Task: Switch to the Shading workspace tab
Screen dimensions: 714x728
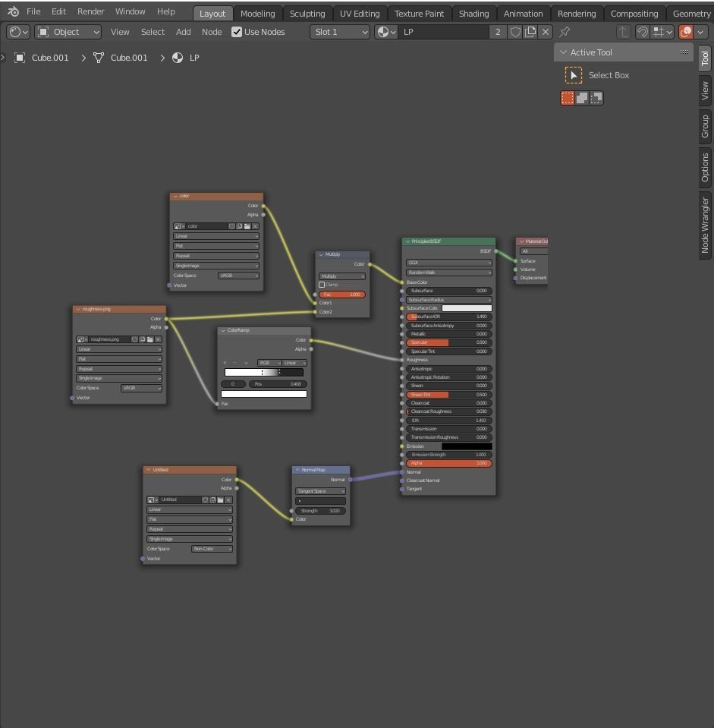Action: tap(473, 14)
